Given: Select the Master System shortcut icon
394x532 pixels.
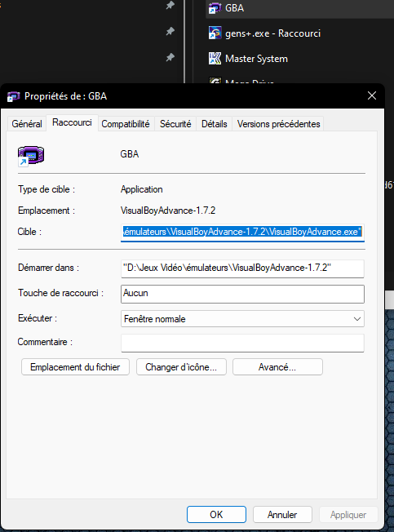Looking at the screenshot, I should click(215, 59).
